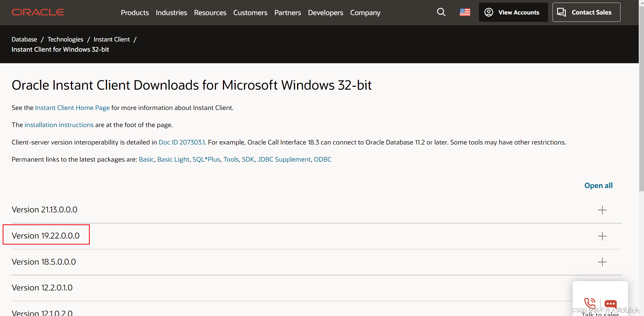
Task: Follow the Instant Client Home Page link
Action: [72, 108]
